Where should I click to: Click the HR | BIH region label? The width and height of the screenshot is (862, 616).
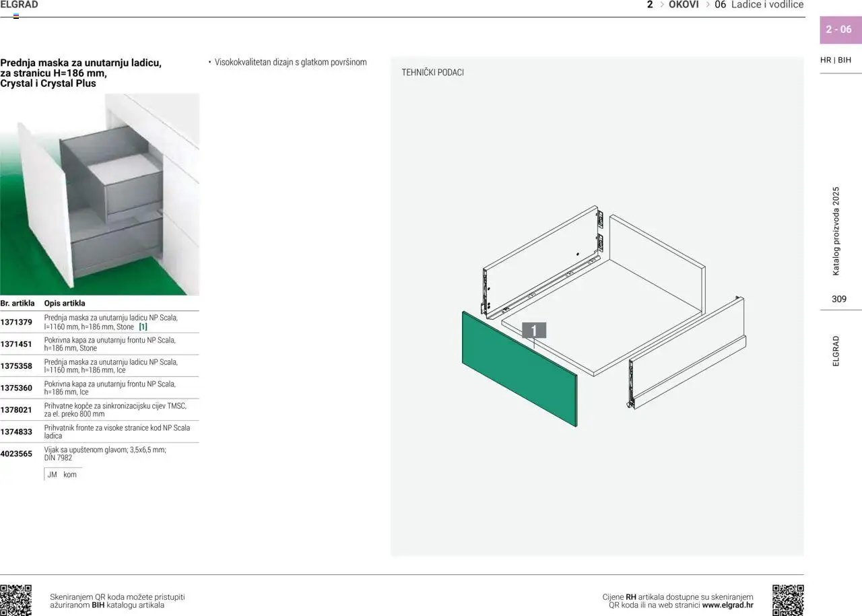835,60
